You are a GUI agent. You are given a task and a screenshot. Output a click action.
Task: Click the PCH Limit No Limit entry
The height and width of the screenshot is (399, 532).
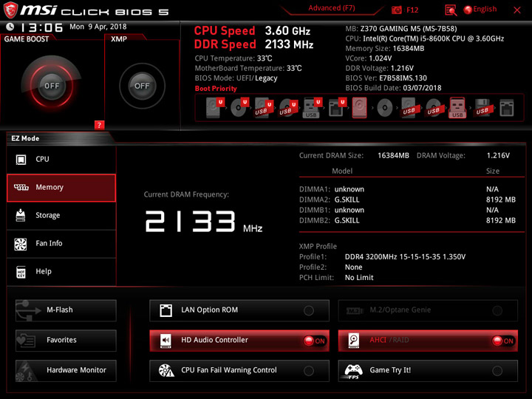pyautogui.click(x=336, y=278)
